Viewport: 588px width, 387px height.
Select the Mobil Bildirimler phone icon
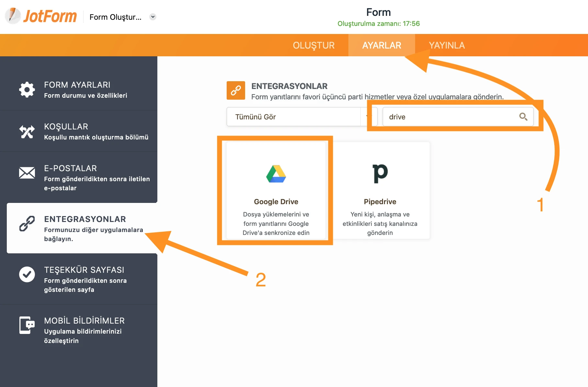click(x=27, y=325)
